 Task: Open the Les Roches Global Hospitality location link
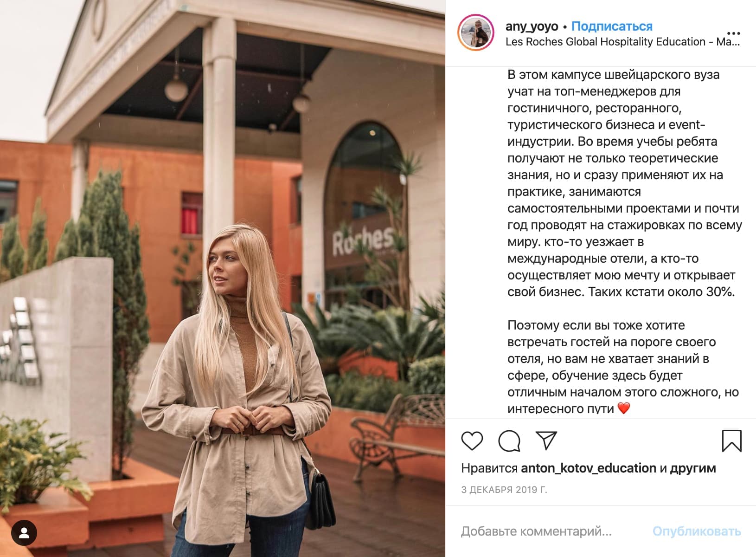(x=622, y=42)
